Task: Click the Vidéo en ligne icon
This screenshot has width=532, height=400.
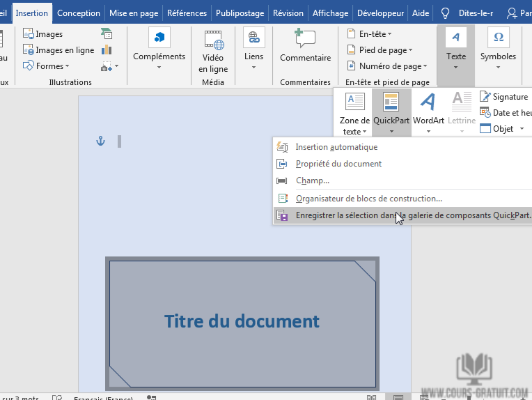Action: click(x=213, y=40)
